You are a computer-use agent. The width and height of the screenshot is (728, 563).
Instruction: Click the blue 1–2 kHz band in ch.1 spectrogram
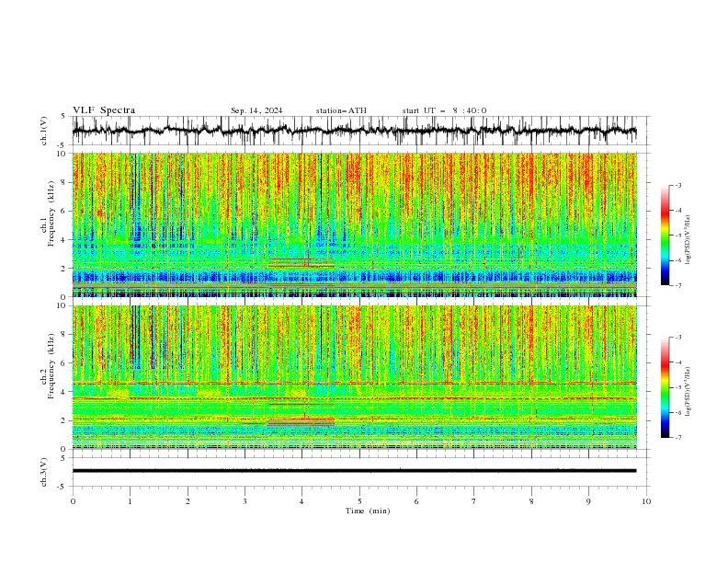point(354,277)
